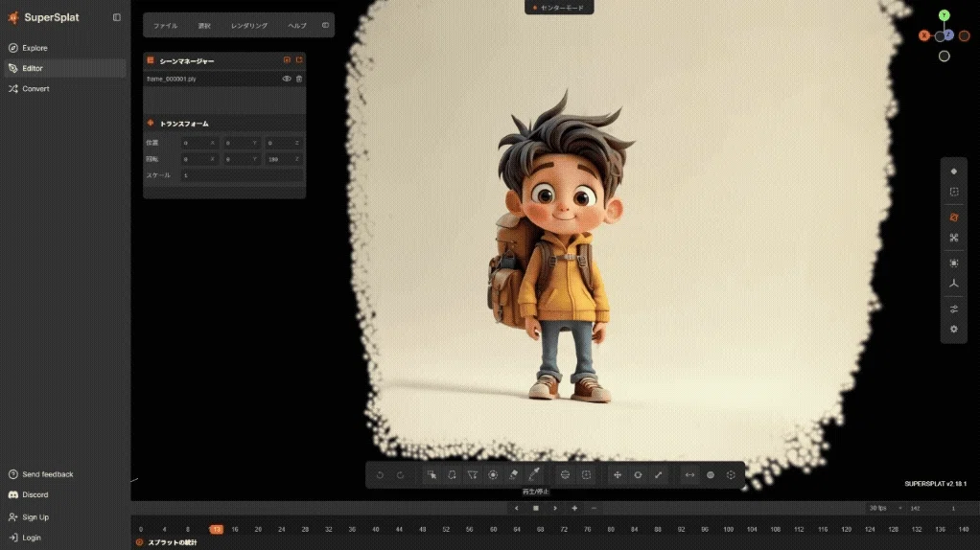Viewport: 980px width, 550px height.
Task: Delete the frame_000001.ply splat
Action: pos(299,79)
